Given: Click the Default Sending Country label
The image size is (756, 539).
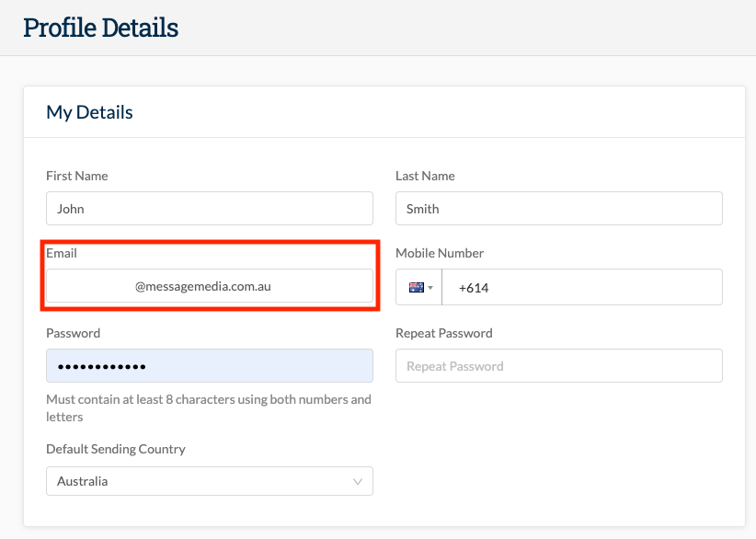Looking at the screenshot, I should (x=116, y=449).
